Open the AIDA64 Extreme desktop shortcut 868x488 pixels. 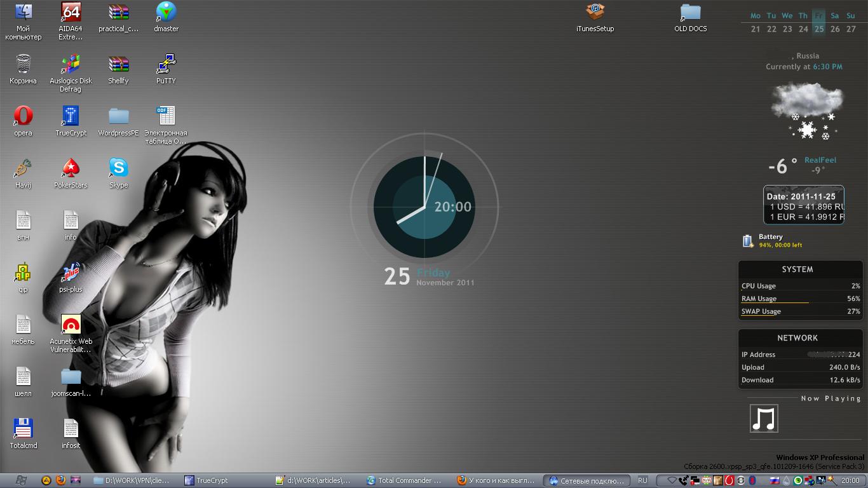[x=71, y=13]
